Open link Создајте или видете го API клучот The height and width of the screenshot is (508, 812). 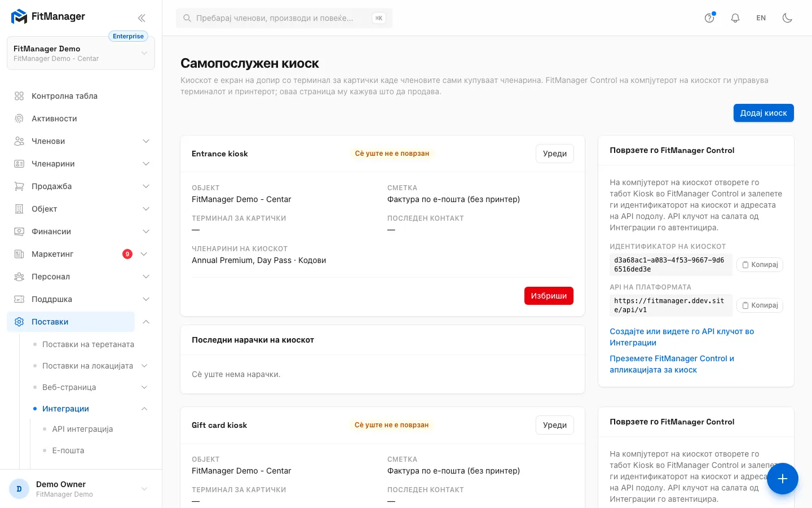(x=682, y=337)
